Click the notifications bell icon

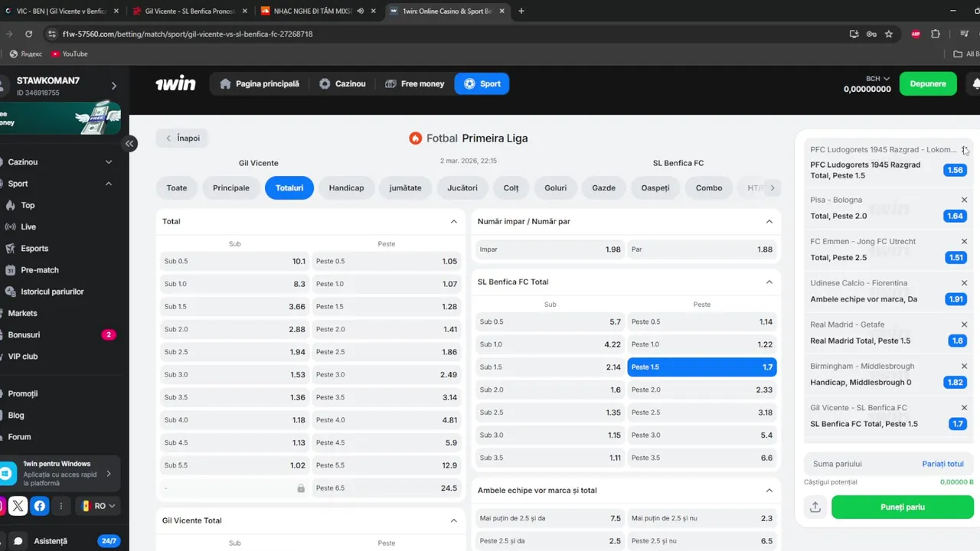pos(975,83)
